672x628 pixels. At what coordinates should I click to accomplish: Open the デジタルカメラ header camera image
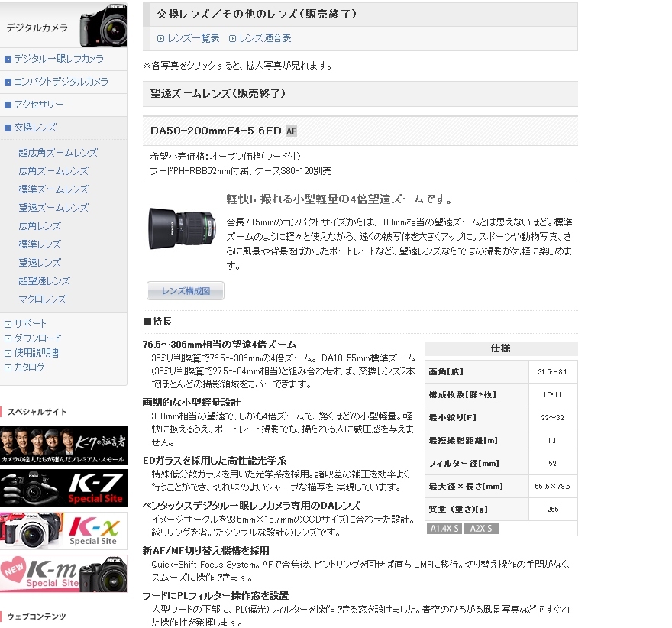pyautogui.click(x=103, y=25)
